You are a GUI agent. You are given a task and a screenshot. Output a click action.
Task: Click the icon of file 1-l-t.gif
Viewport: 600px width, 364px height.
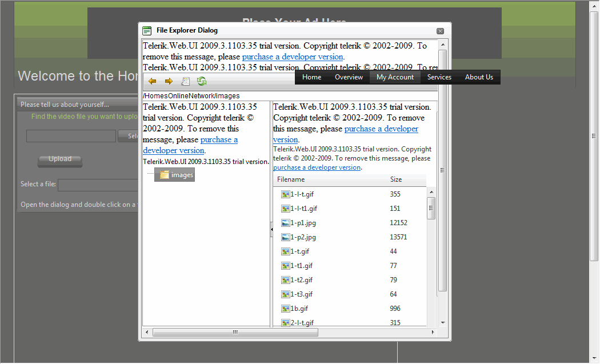286,194
